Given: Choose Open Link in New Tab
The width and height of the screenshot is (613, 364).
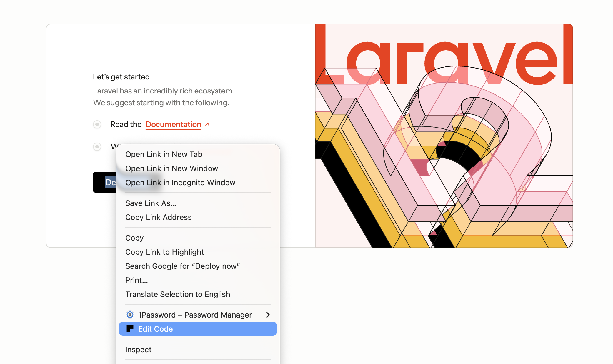Looking at the screenshot, I should [x=164, y=154].
